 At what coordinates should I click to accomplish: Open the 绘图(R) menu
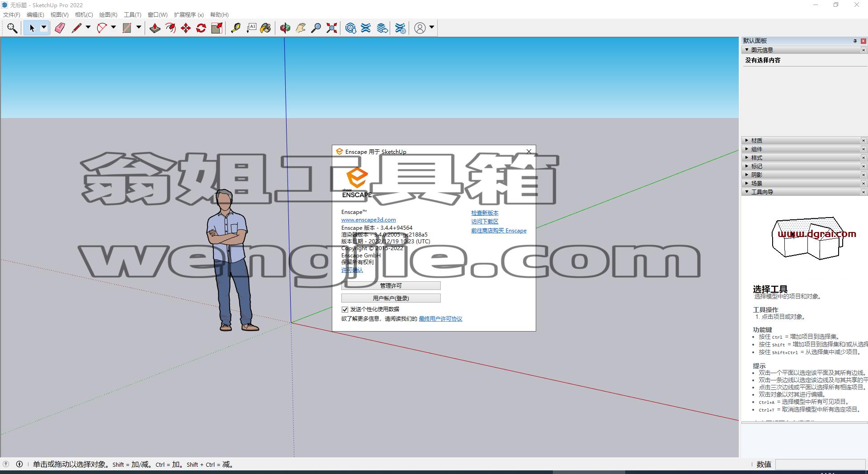pyautogui.click(x=108, y=15)
